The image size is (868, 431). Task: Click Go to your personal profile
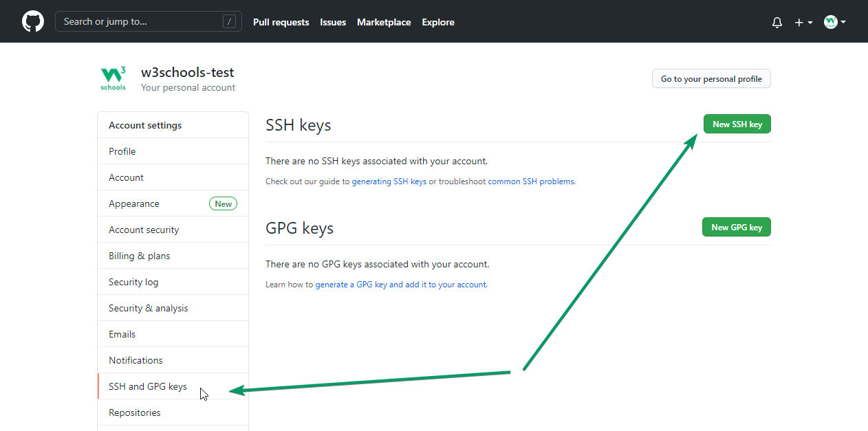[710, 78]
